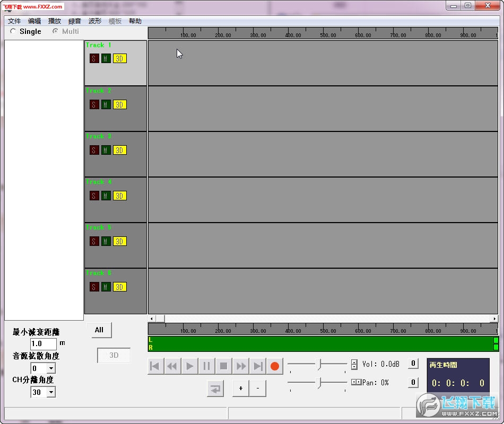Screen dimensions: 504x424
Task: Open the 録音 menu
Action: tap(75, 21)
